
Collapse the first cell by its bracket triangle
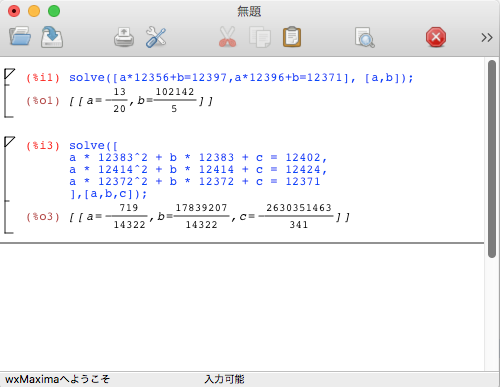coord(9,74)
